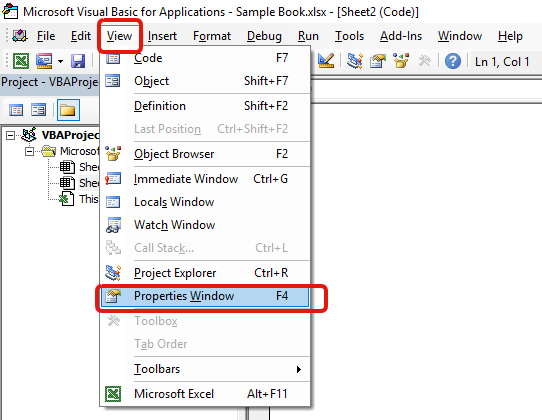
Task: Click the Object Browser icon in the menu
Action: [x=113, y=153]
